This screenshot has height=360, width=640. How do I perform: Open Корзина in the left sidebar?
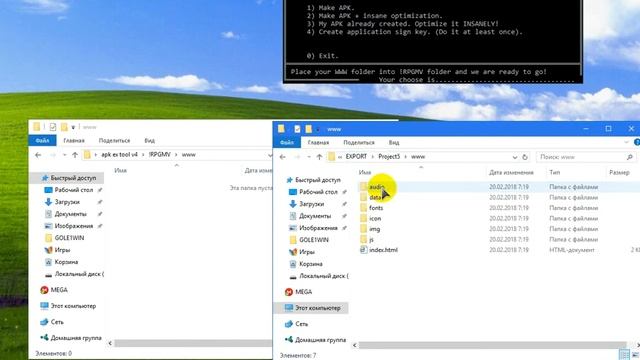(x=61, y=262)
